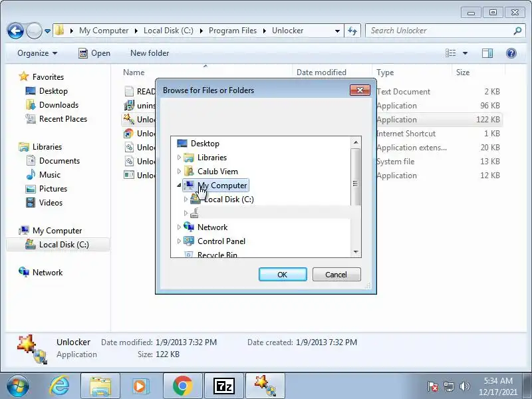Screen dimensions: 532x399
Task: Open the view options dropdown arrow
Action: tap(465, 53)
